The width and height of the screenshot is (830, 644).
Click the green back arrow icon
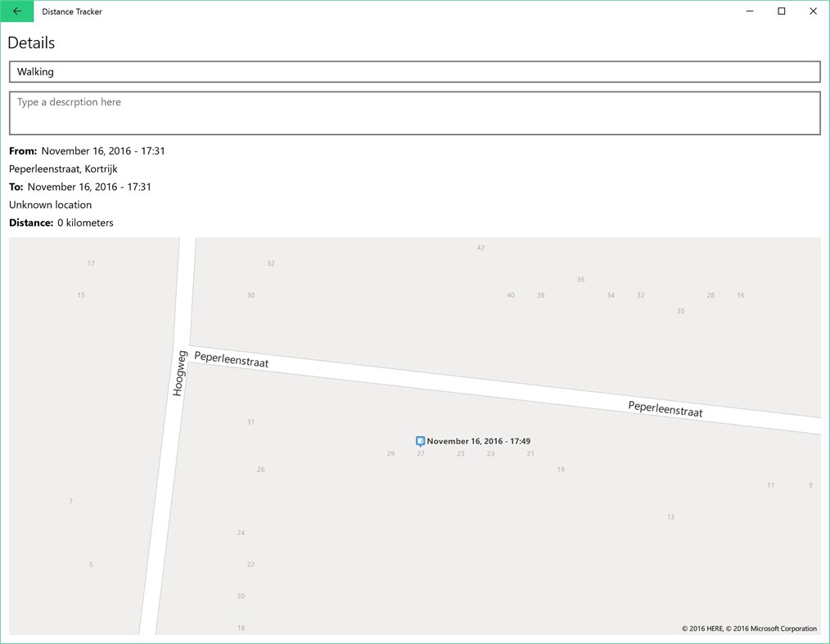16,11
